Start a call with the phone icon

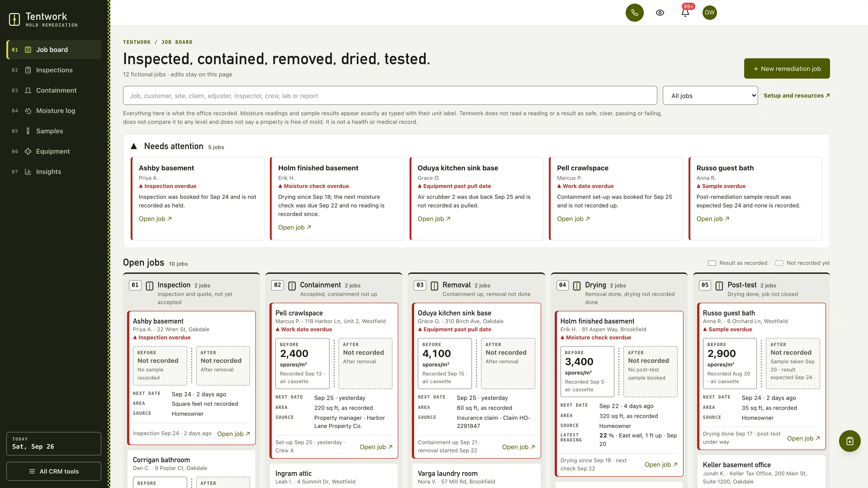click(x=634, y=12)
